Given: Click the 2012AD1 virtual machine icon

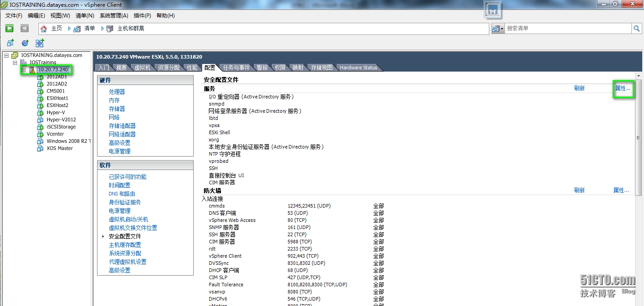Looking at the screenshot, I should (x=41, y=77).
